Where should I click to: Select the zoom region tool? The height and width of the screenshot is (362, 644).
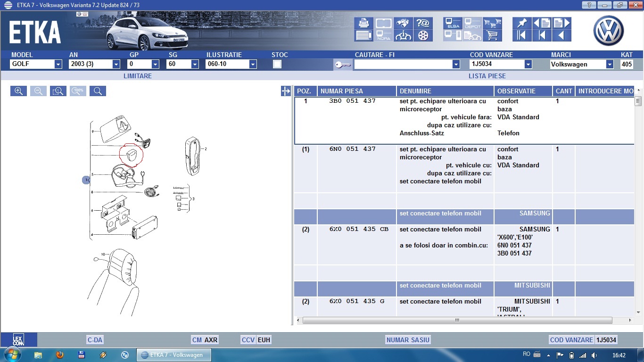coord(58,91)
